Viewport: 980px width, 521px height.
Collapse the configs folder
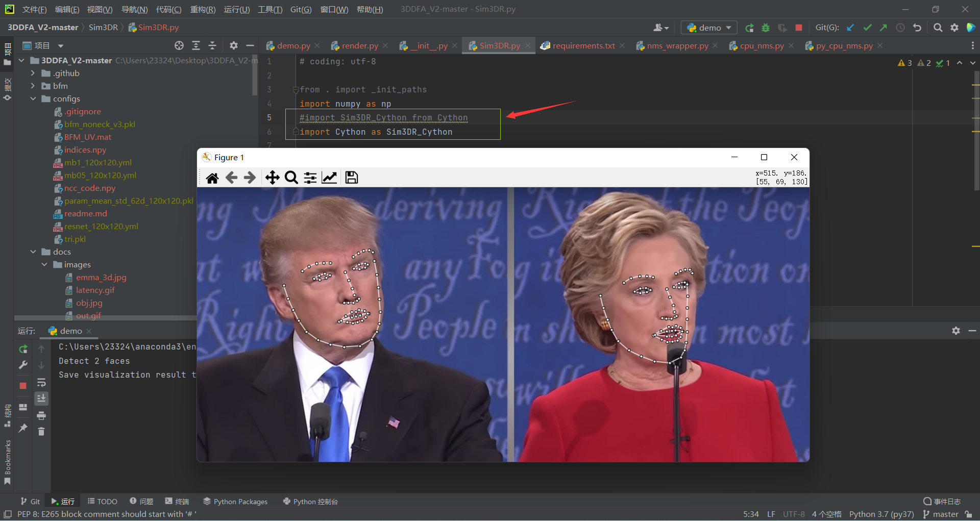[x=33, y=98]
